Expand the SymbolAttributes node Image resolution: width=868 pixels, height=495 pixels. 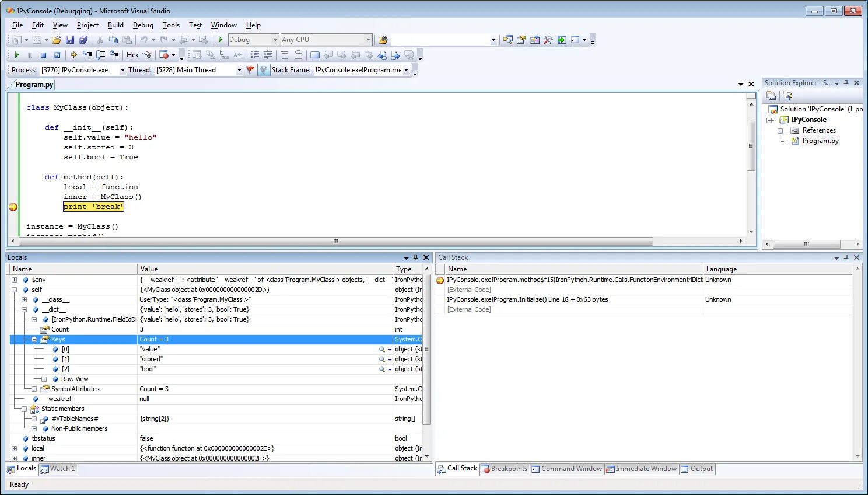point(34,389)
